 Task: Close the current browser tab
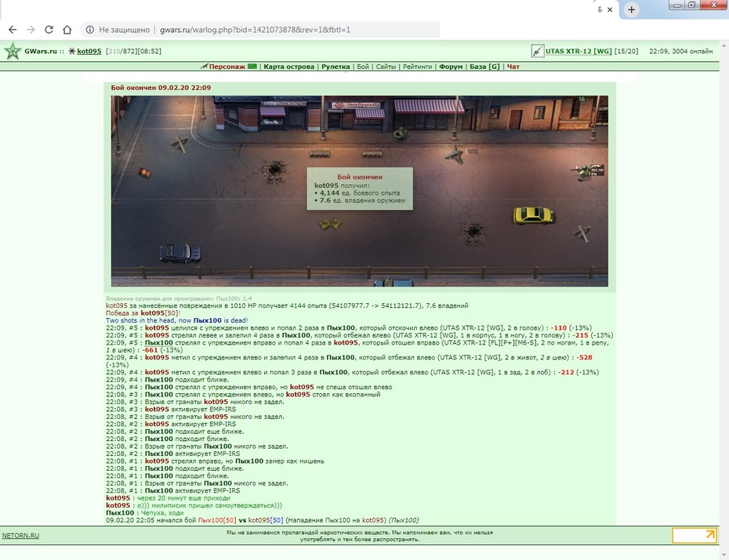[x=610, y=9]
